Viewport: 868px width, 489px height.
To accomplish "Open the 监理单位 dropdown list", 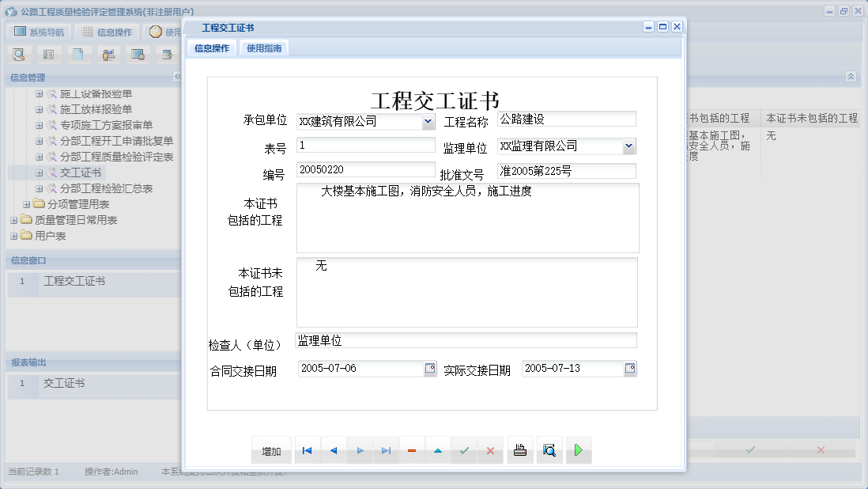I will (x=630, y=146).
